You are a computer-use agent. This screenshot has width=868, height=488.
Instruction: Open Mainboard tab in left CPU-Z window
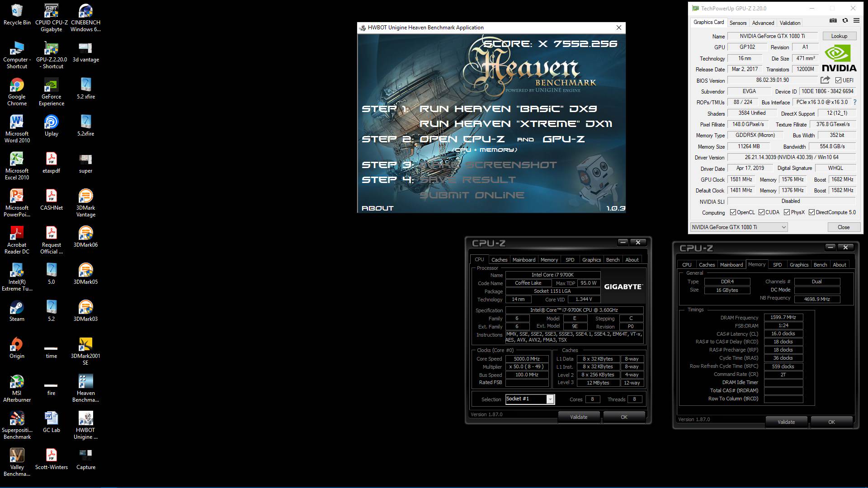click(x=524, y=260)
